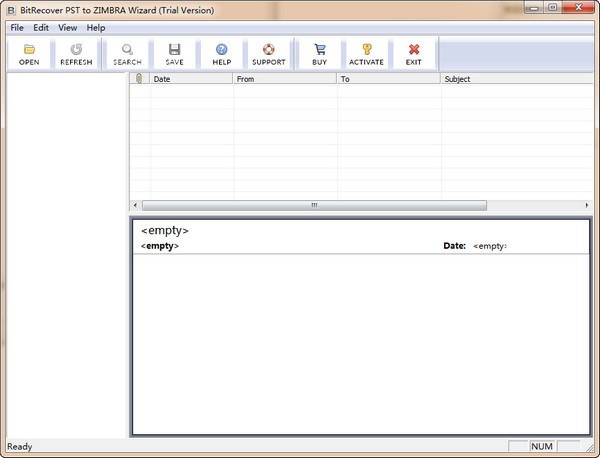The width and height of the screenshot is (600, 458).
Task: Click the NUM indicator in status bar
Action: coord(542,447)
